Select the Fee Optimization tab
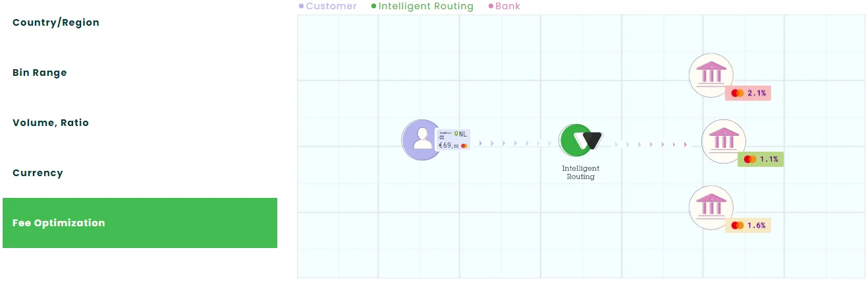Screen dimensions: 868x281 [140, 223]
